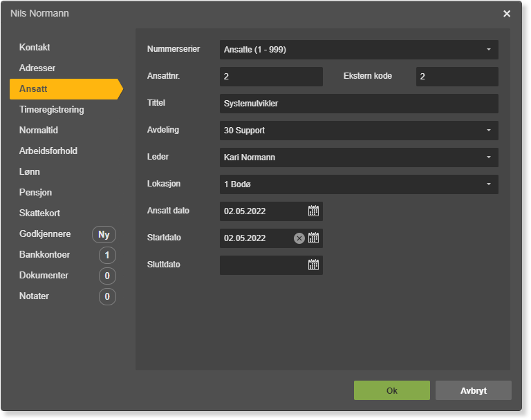The height and width of the screenshot is (420, 531).
Task: Click the Ny badge beside Godkjennere
Action: click(x=104, y=235)
